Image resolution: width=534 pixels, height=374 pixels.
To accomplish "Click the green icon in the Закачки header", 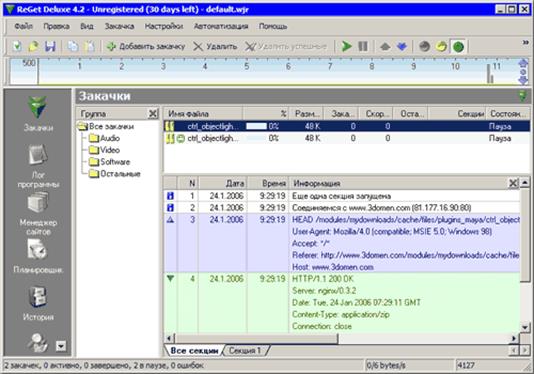I will point(522,96).
